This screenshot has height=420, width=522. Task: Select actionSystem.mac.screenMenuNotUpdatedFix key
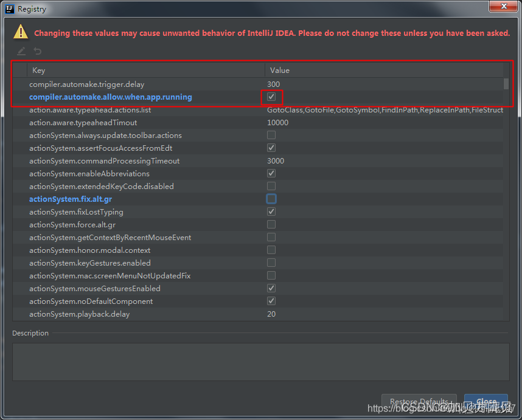point(110,276)
